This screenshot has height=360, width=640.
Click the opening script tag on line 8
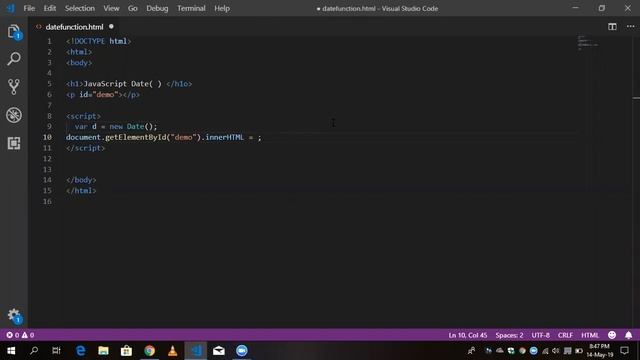[x=83, y=116]
